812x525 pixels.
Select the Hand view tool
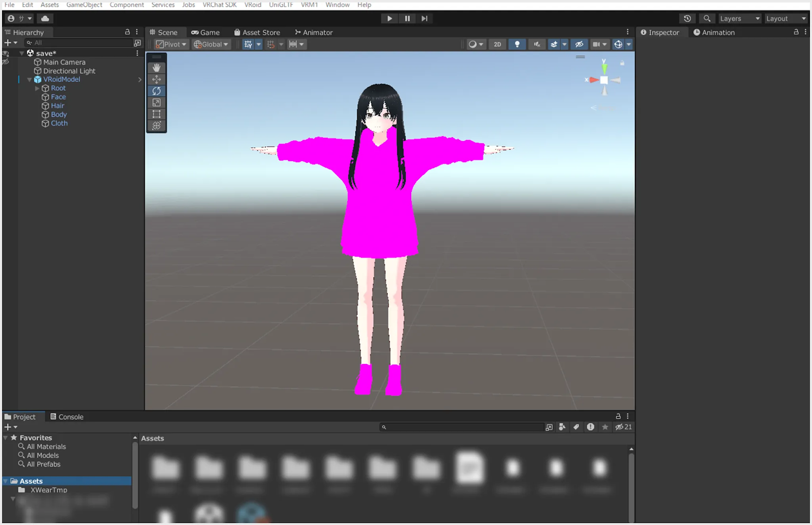click(156, 67)
